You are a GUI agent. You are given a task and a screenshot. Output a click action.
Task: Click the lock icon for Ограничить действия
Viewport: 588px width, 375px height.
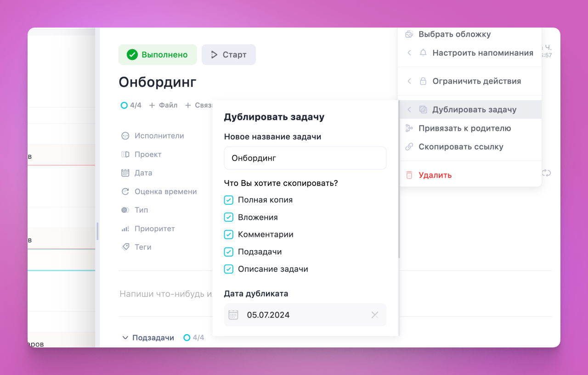pyautogui.click(x=423, y=81)
